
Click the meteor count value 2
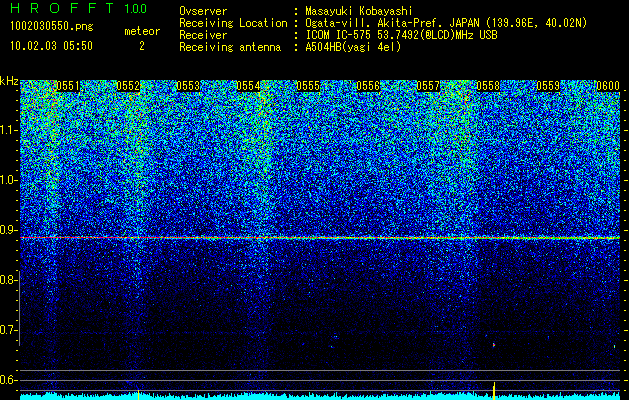(142, 46)
